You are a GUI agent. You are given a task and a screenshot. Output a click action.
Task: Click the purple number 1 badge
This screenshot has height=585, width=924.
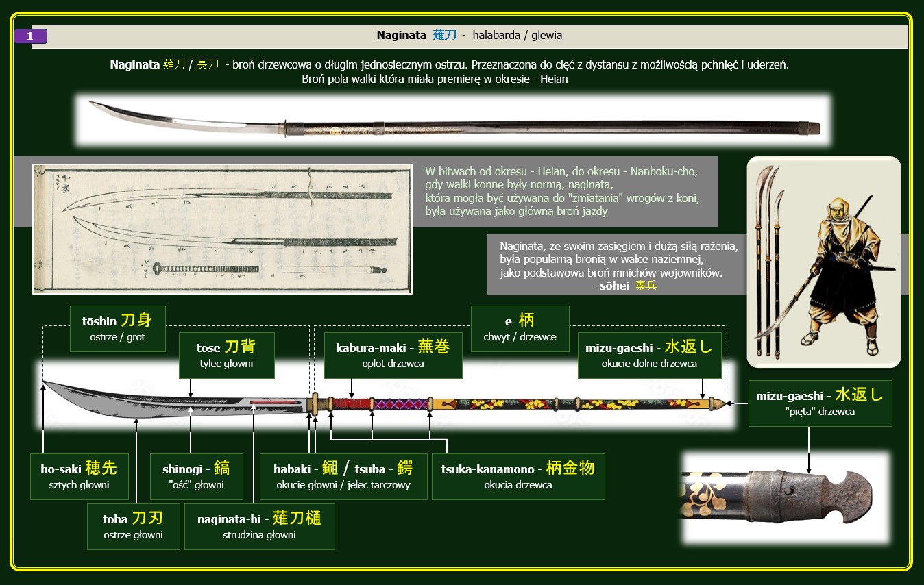tap(30, 36)
